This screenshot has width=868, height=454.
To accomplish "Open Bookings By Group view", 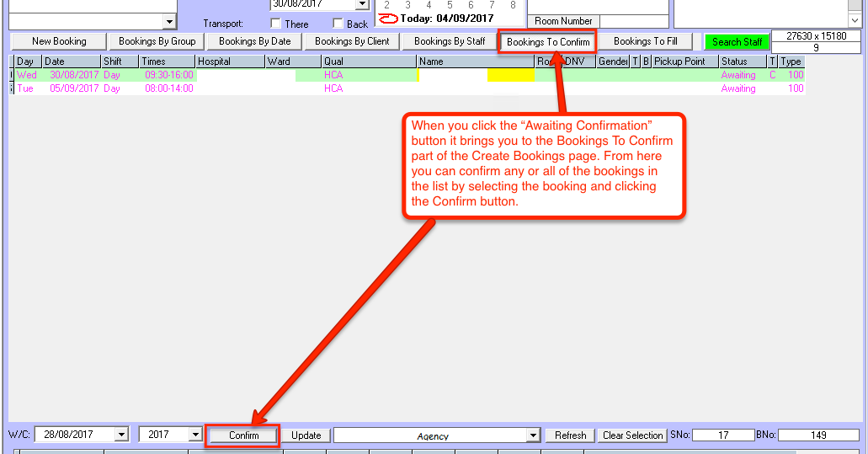I will [157, 41].
